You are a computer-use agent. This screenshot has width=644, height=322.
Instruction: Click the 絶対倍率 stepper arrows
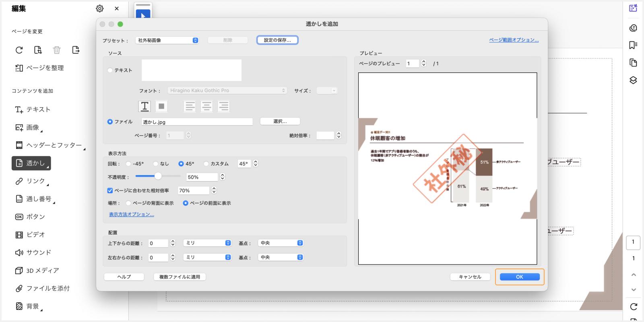pyautogui.click(x=339, y=135)
